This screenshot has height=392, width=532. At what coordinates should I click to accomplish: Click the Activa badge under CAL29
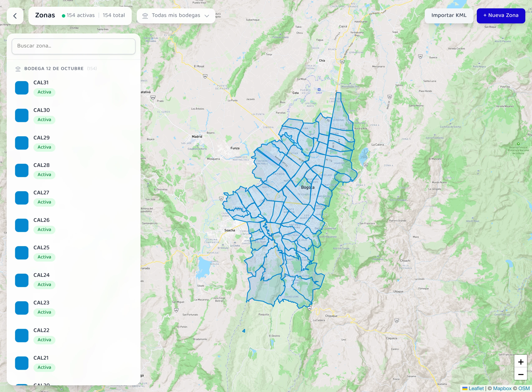[x=44, y=147]
